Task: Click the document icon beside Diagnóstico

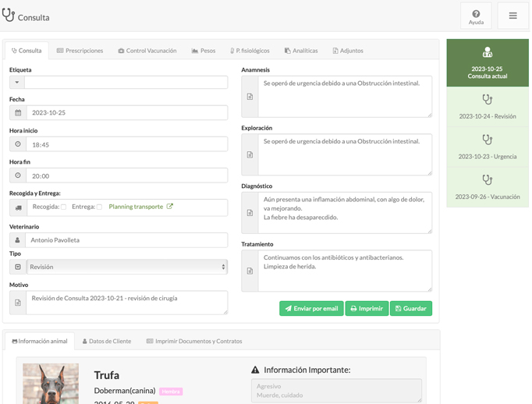Action: 250,213
